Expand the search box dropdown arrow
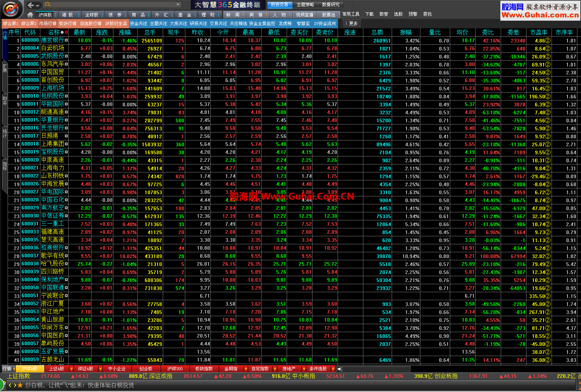This screenshot has width=581, height=392. [x=178, y=5]
